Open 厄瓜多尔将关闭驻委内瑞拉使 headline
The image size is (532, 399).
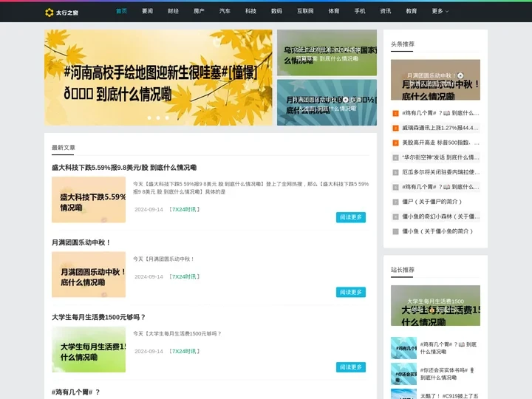click(440, 172)
